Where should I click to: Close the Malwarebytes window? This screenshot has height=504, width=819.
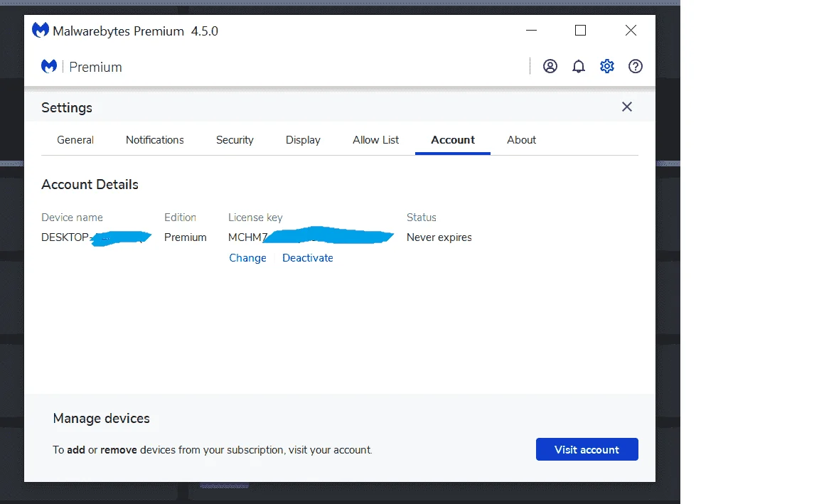click(631, 31)
